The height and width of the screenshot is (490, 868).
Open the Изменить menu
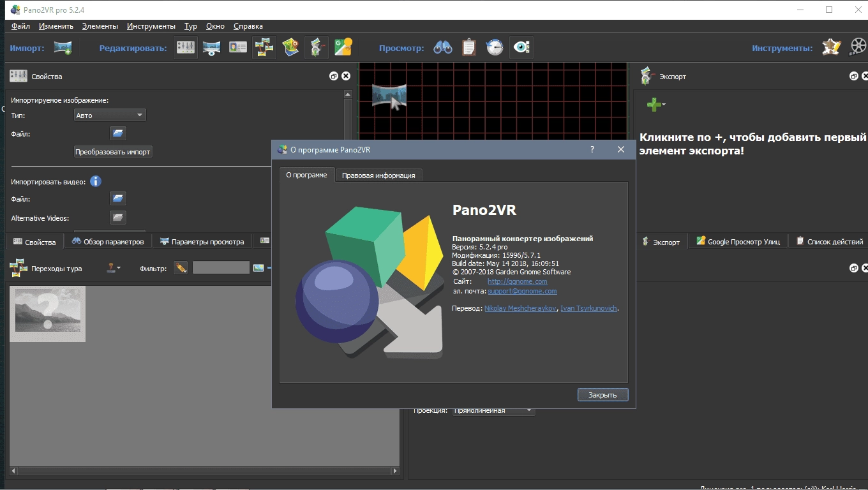[56, 26]
